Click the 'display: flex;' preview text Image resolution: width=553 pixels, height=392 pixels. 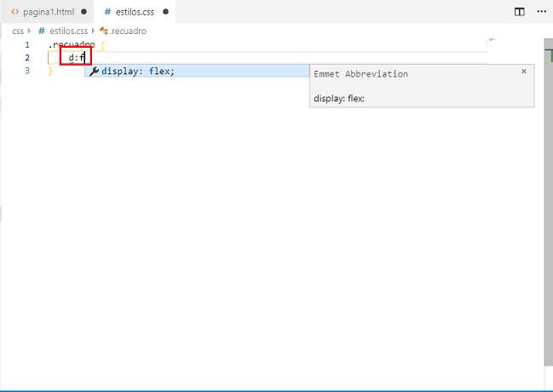pyautogui.click(x=339, y=98)
